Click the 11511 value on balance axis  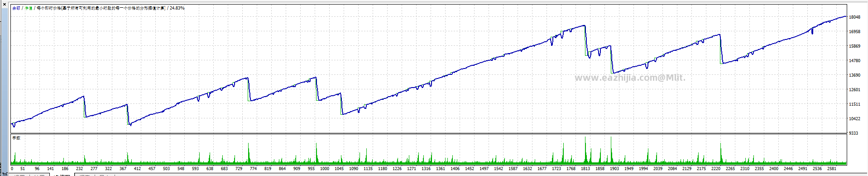pyautogui.click(x=854, y=104)
